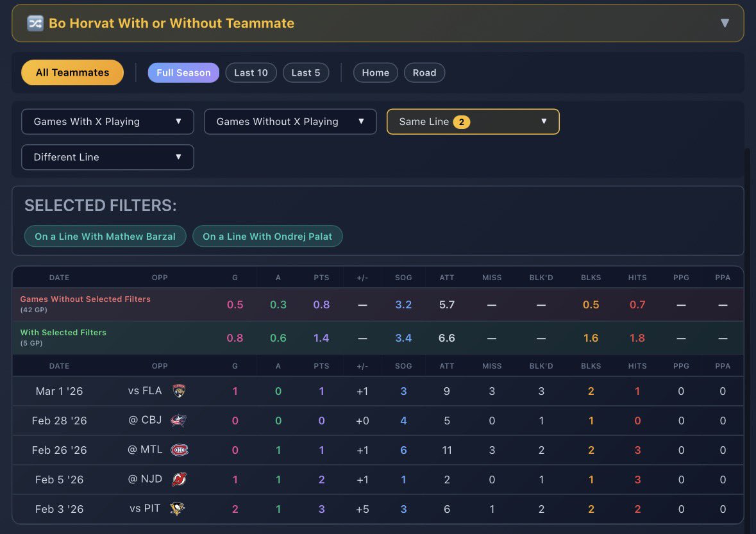Click the 9 shot attempts value for Mar 1

[447, 391]
